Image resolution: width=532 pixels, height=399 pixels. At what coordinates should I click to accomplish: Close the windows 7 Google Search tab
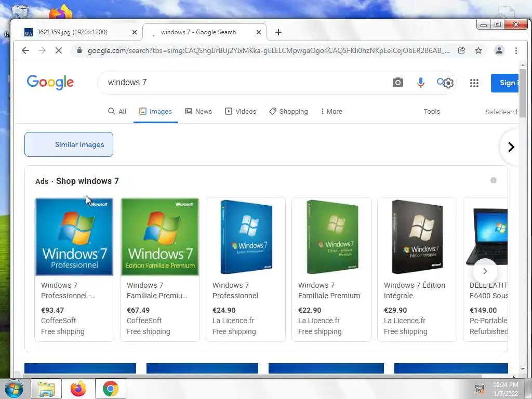[x=259, y=32]
